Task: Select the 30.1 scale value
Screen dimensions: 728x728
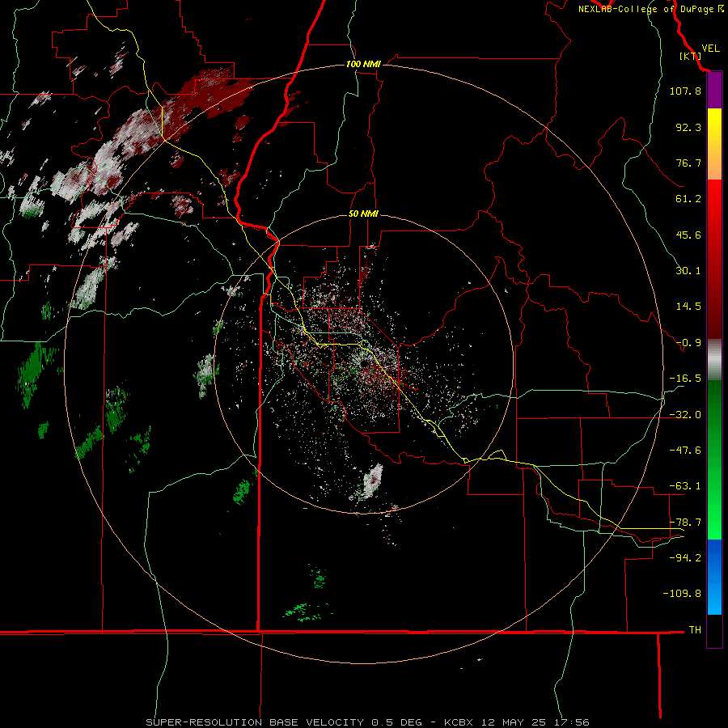Action: point(688,271)
